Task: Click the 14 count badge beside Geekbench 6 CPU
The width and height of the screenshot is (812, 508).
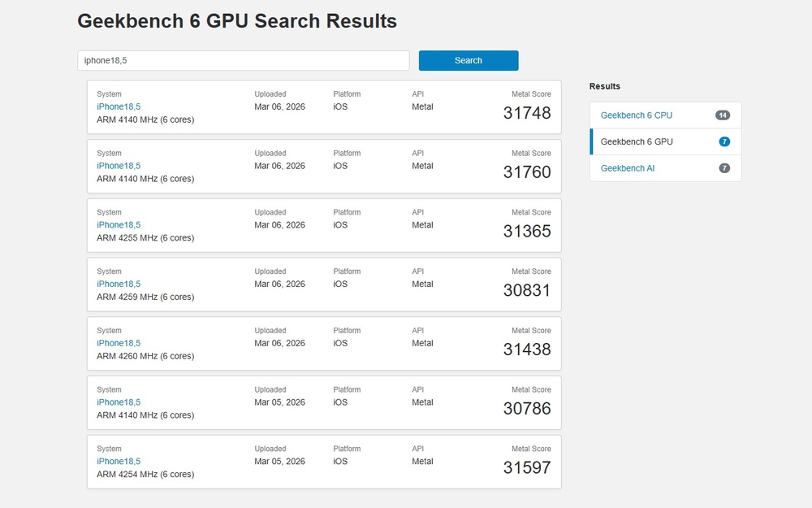Action: tap(723, 115)
